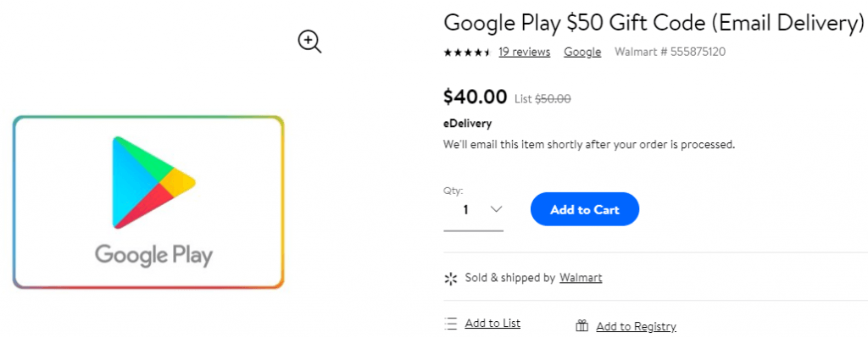Click the crossed-out $50.00 list price
The image size is (868, 338).
coord(553,99)
